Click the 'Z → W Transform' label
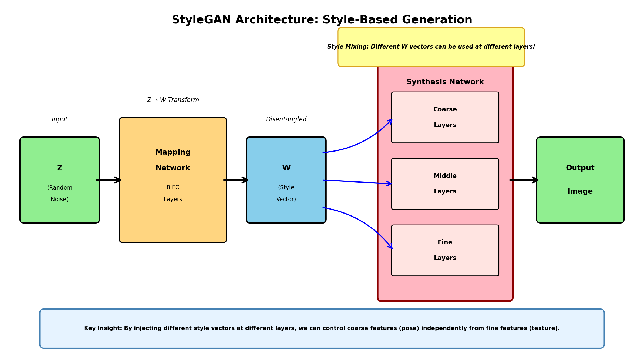This screenshot has width=644, height=360. click(x=173, y=100)
